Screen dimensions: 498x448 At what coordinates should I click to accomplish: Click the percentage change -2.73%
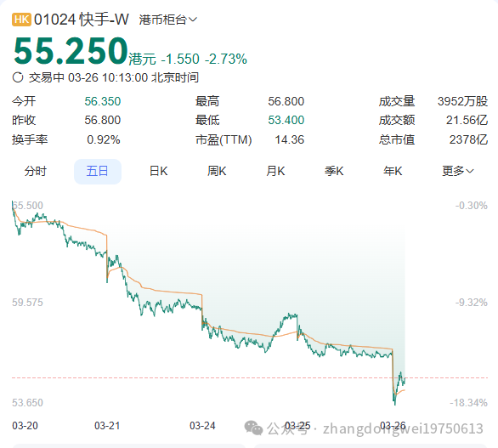226,60
